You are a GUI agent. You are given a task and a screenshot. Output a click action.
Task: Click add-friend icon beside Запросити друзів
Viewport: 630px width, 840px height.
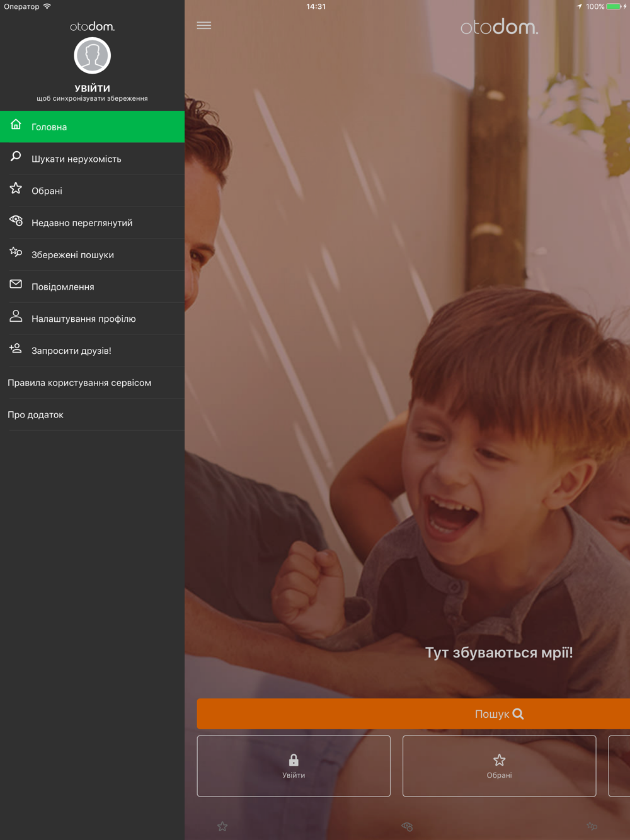click(x=16, y=348)
